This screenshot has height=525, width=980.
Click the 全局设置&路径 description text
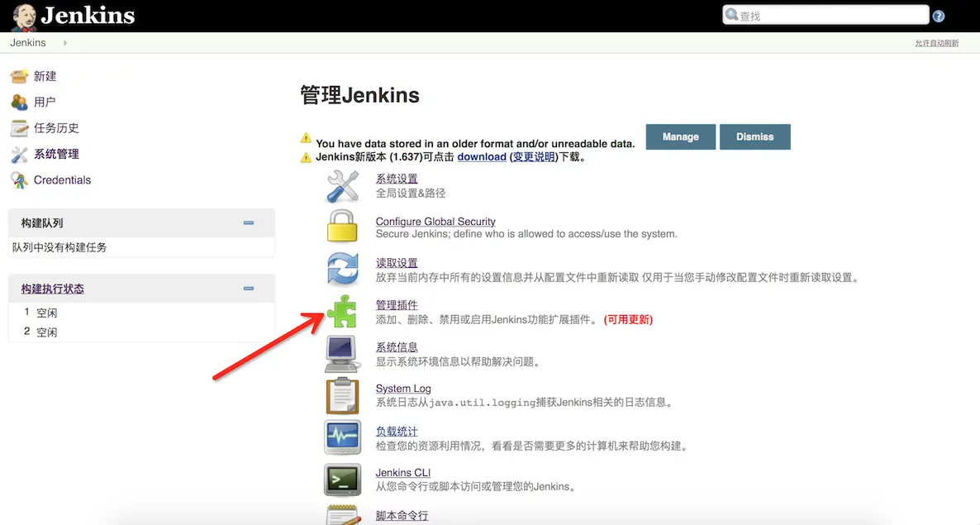point(411,193)
